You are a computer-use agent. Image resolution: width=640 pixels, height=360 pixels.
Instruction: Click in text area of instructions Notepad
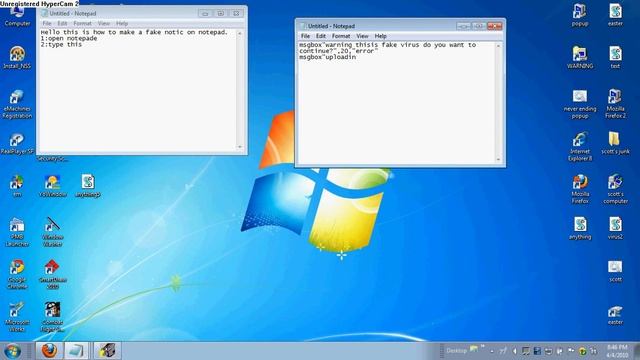tap(138, 90)
